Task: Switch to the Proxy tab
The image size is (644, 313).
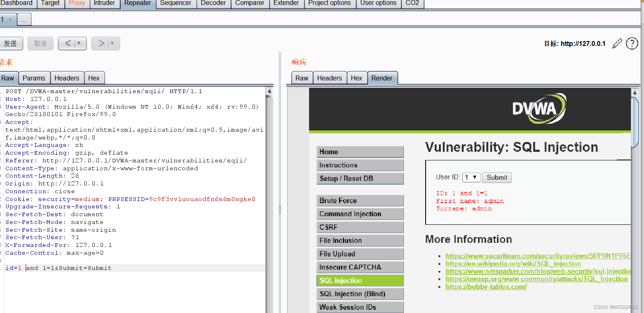Action: click(77, 3)
